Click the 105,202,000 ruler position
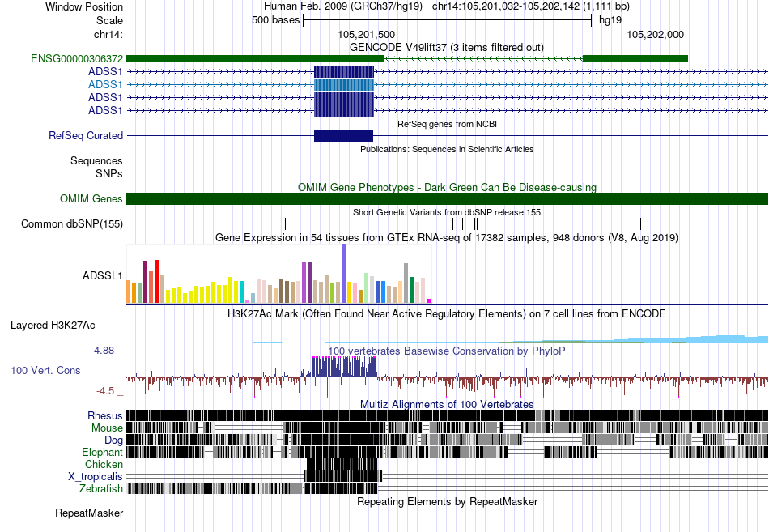Viewport: 769px width, 532px height. (655, 34)
